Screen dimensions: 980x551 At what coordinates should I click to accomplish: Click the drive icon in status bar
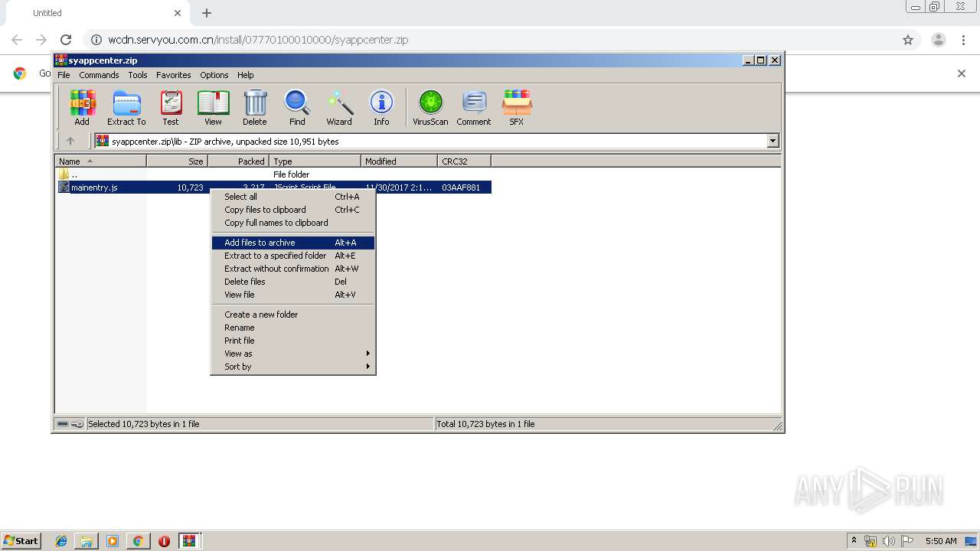(x=63, y=424)
